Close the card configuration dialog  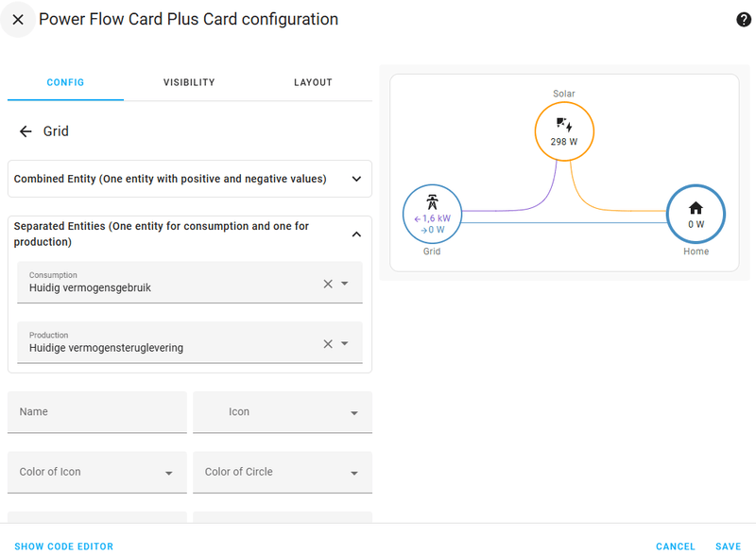coord(18,19)
